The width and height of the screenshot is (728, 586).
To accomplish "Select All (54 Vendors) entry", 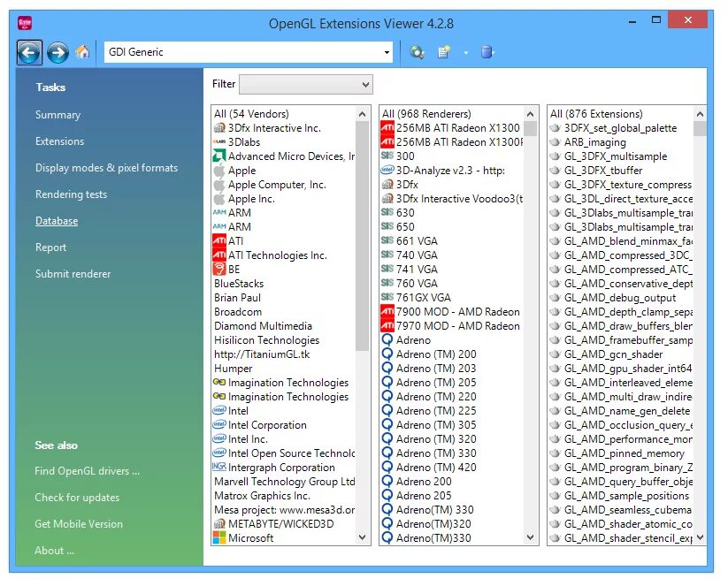I will point(251,114).
